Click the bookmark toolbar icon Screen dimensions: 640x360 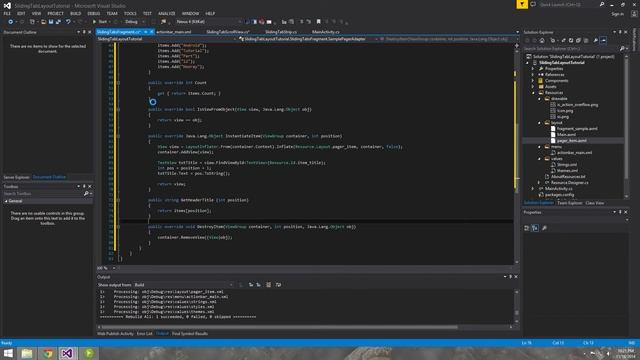pos(319,22)
